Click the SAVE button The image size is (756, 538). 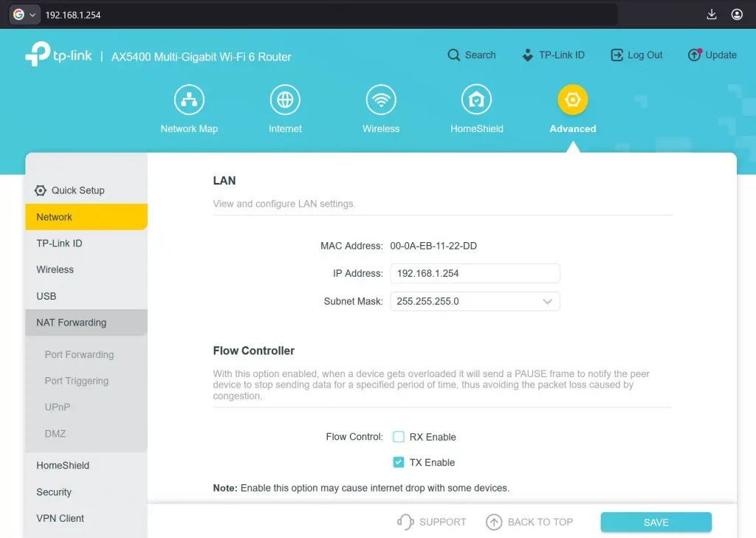655,522
